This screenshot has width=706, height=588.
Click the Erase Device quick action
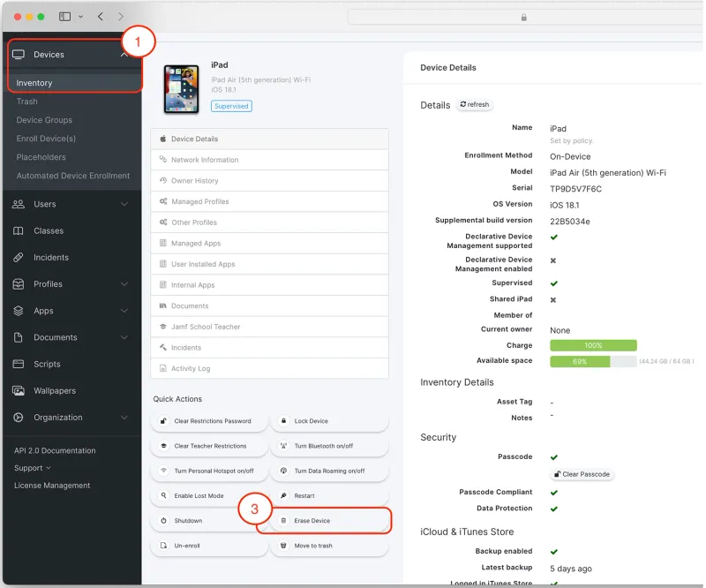[x=329, y=520]
